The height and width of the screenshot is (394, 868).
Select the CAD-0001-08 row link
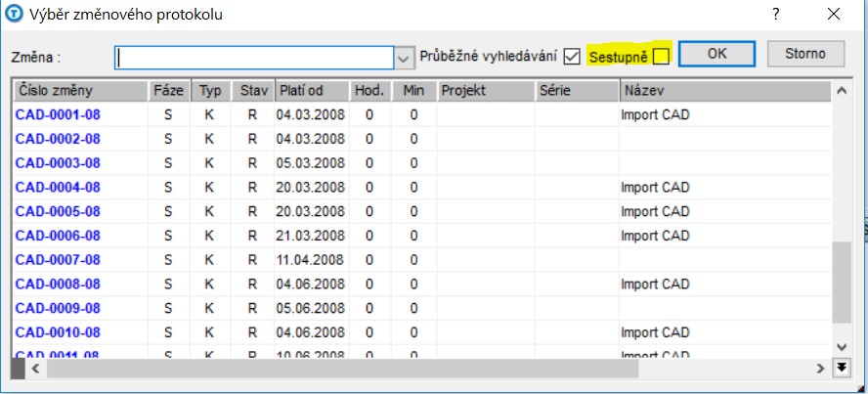click(x=58, y=114)
